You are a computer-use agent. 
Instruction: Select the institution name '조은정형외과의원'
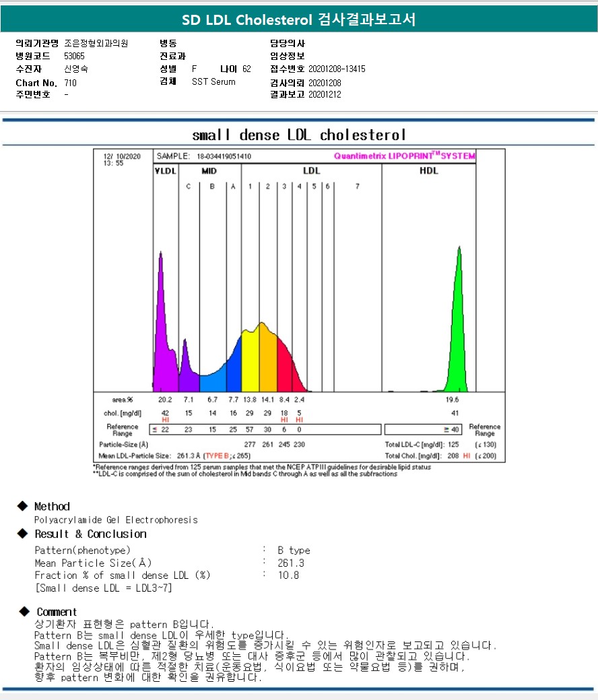pos(96,43)
